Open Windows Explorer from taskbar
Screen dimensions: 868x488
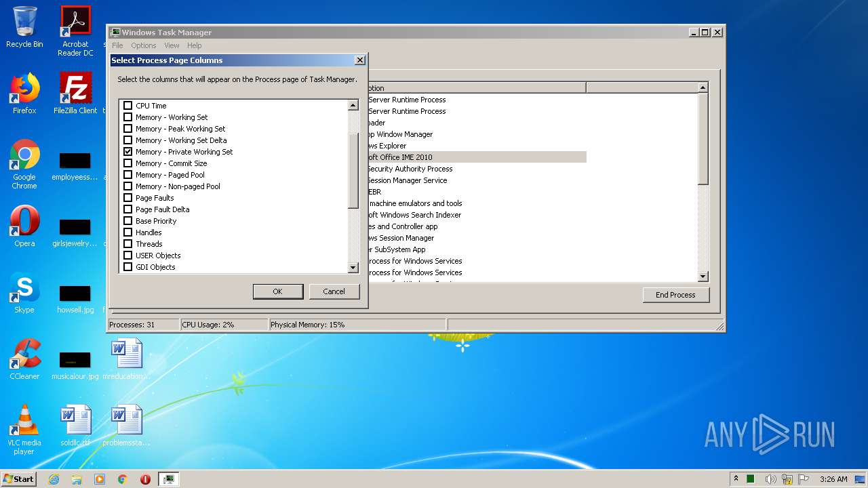point(77,479)
